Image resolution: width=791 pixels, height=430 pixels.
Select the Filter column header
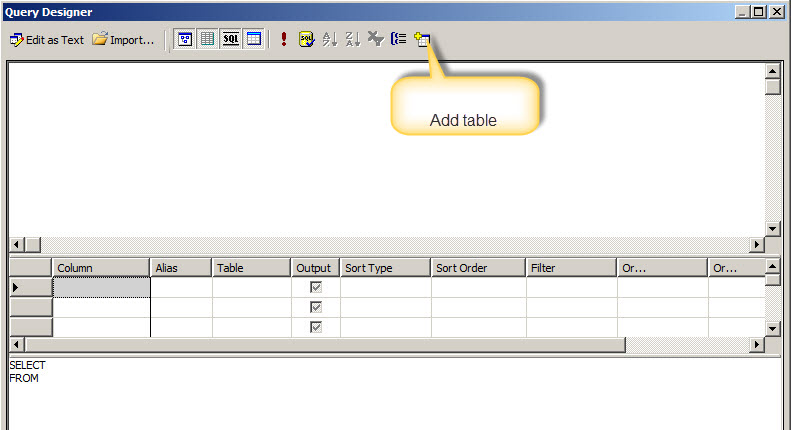click(x=571, y=268)
